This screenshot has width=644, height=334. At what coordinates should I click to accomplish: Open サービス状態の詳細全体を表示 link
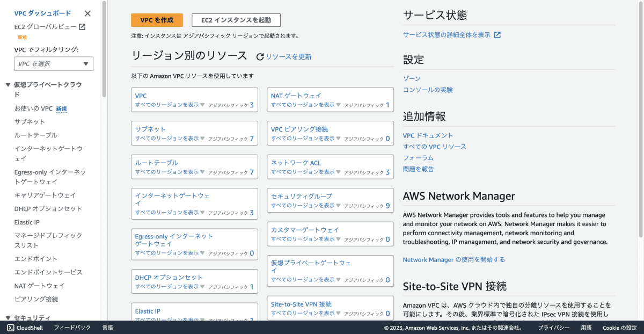pyautogui.click(x=447, y=35)
